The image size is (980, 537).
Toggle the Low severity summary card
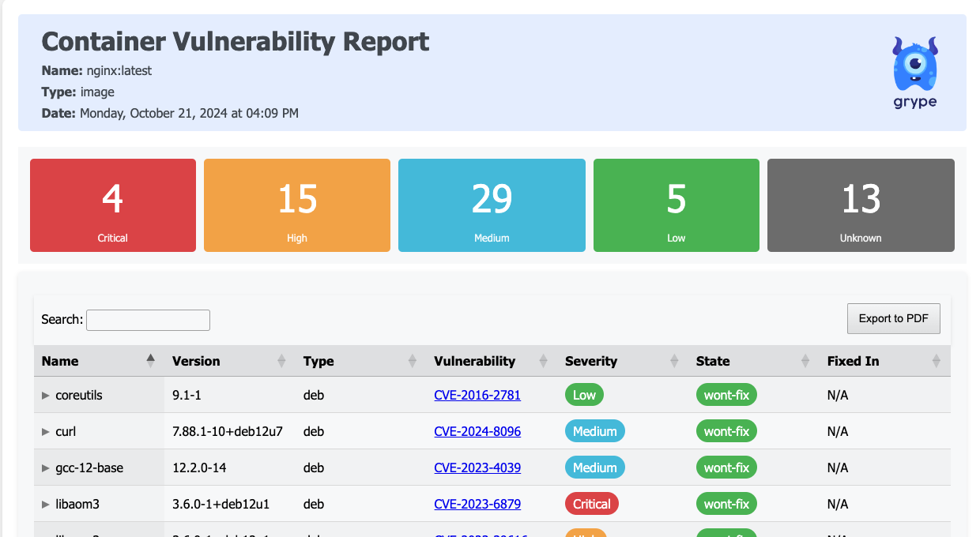pos(676,205)
